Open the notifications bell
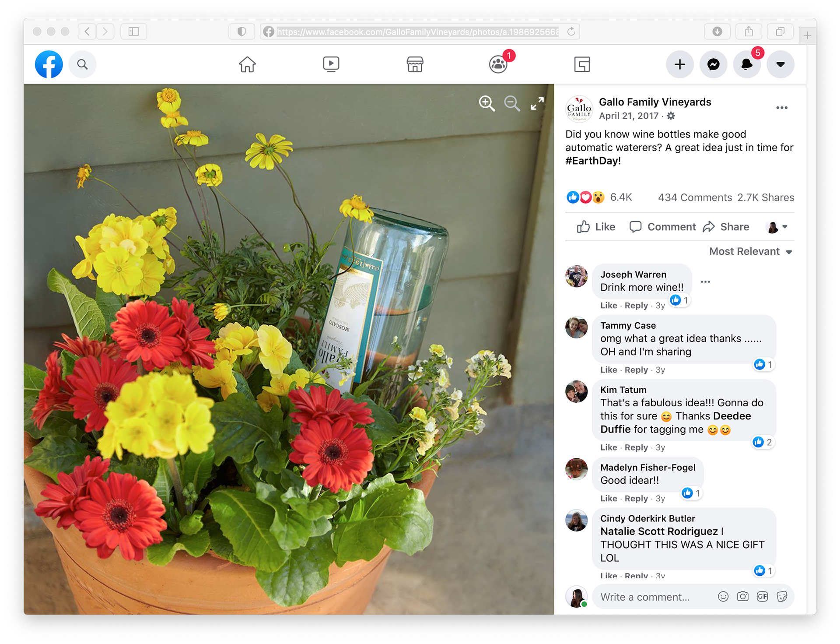Viewport: 840px width, 644px height. (747, 64)
